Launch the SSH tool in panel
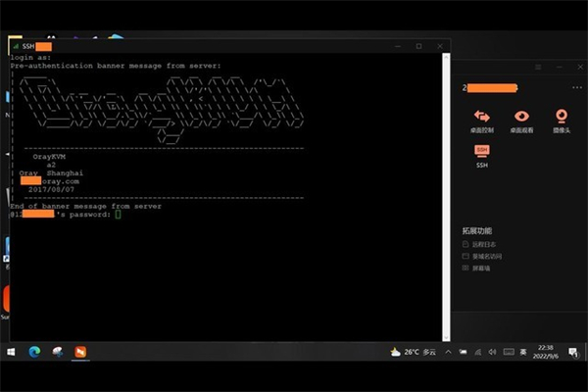Image resolution: width=588 pixels, height=392 pixels. [481, 155]
